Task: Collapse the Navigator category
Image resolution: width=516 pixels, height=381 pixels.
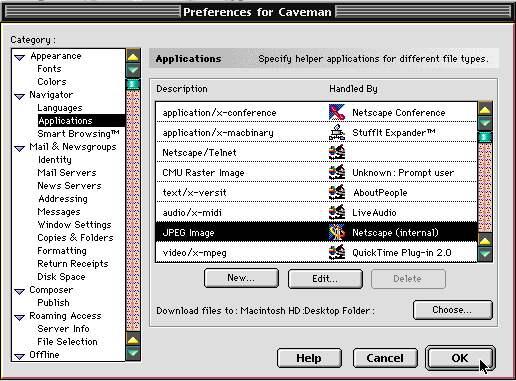Action: click(20, 96)
